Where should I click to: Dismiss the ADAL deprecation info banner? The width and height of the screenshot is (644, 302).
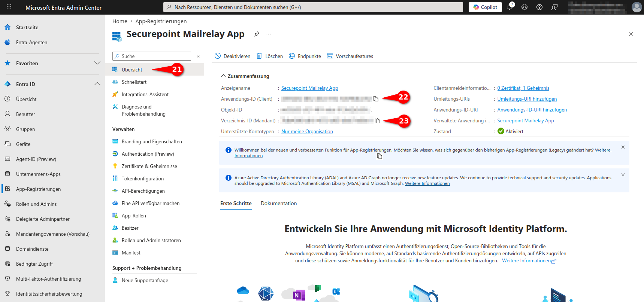(x=623, y=175)
